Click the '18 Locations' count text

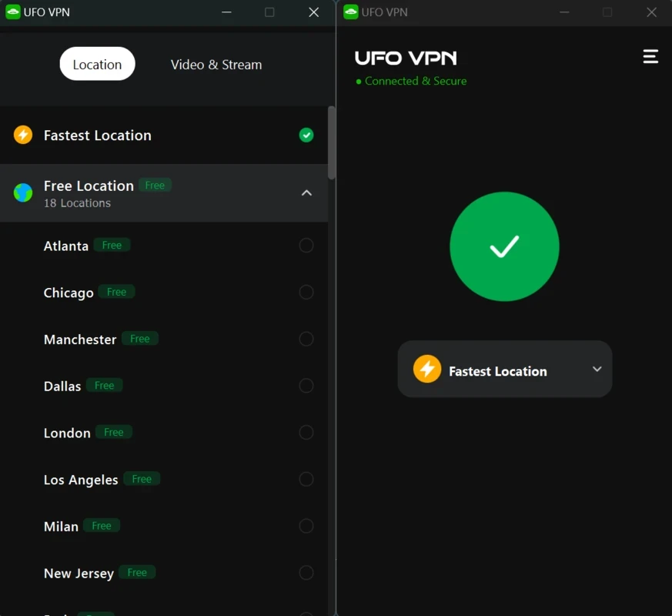(77, 203)
